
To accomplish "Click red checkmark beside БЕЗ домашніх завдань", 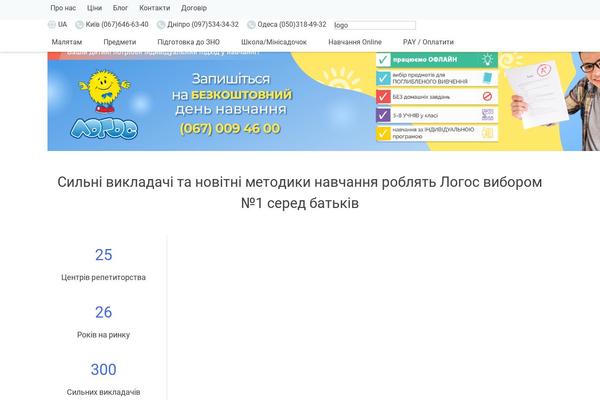I will (383, 96).
